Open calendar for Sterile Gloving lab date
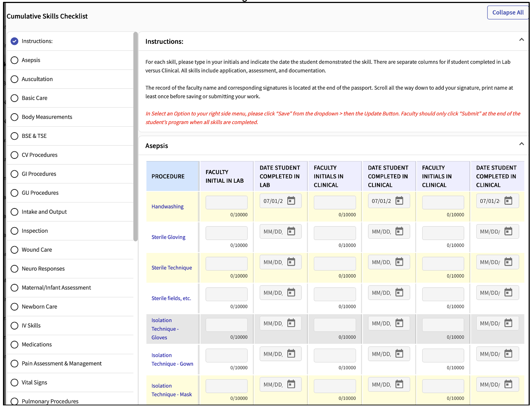532x408 pixels. pyautogui.click(x=291, y=232)
